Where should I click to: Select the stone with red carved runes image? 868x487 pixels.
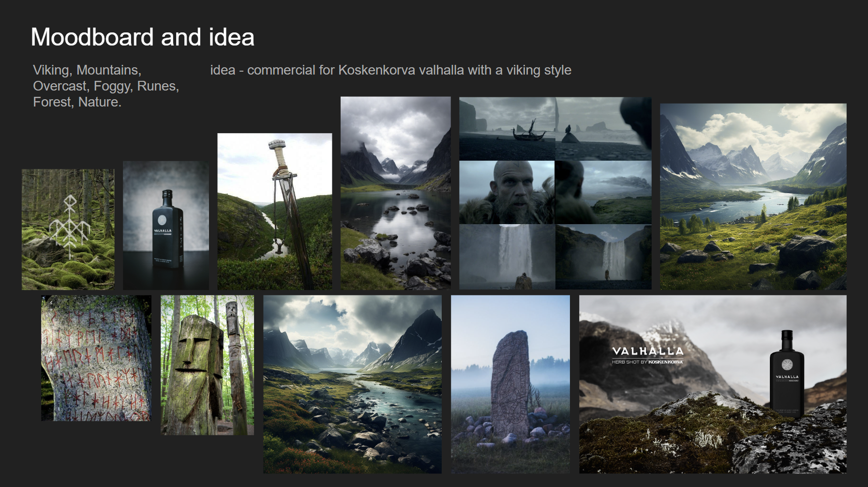click(x=96, y=358)
